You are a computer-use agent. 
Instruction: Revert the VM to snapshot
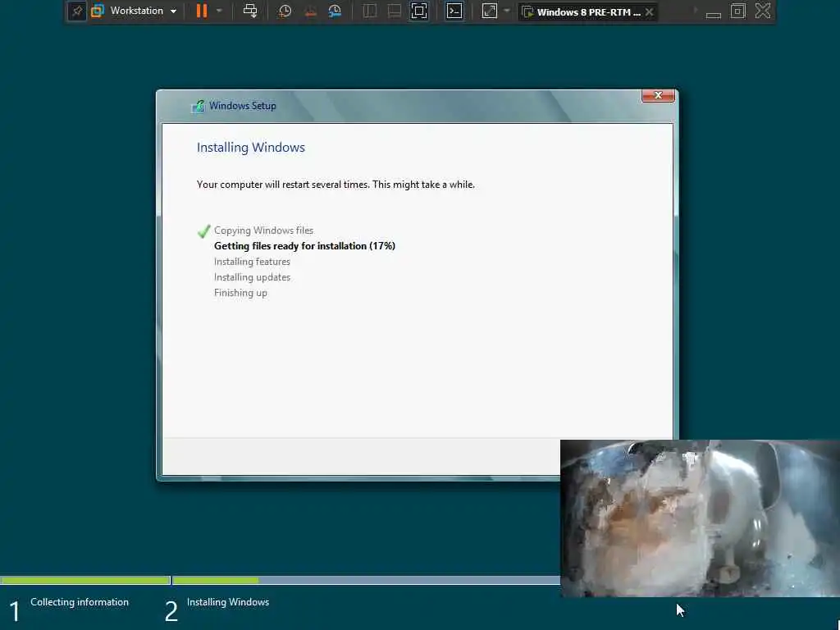pyautogui.click(x=310, y=11)
